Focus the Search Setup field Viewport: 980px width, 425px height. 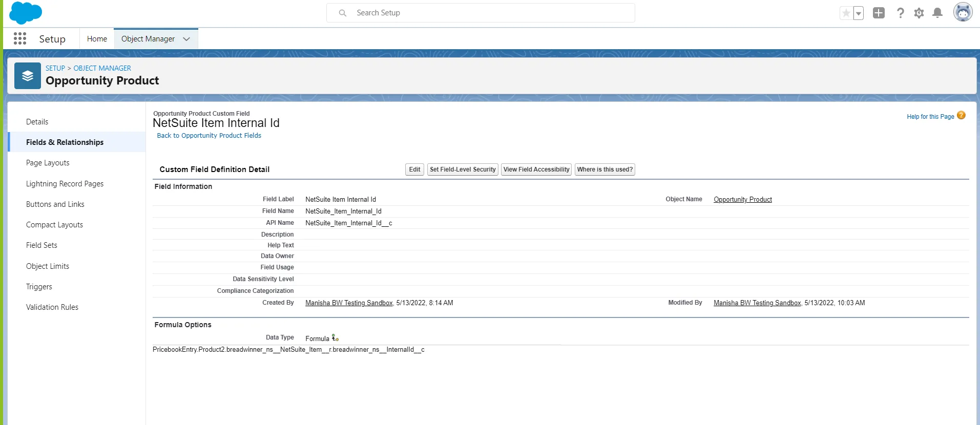[481, 13]
